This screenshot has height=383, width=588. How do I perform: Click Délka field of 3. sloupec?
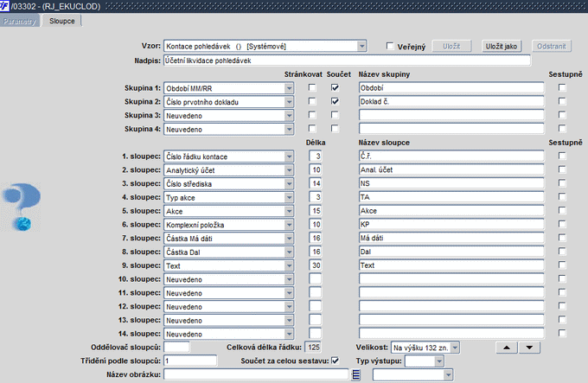click(x=316, y=183)
